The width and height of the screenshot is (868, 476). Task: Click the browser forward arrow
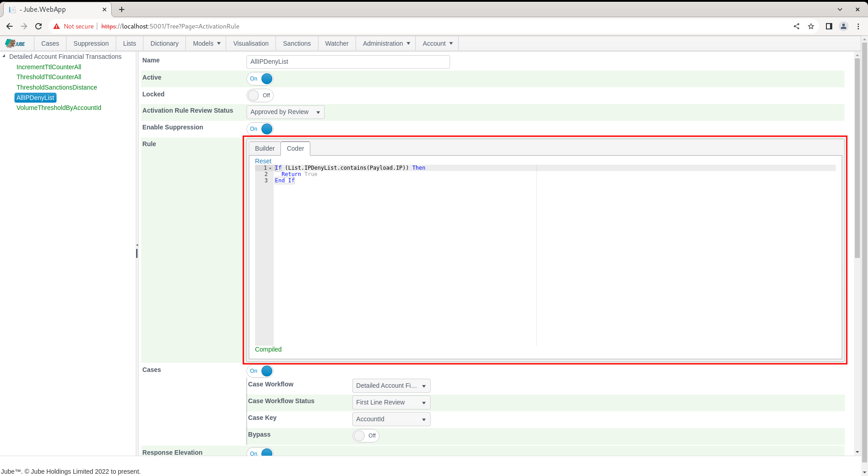coord(24,26)
